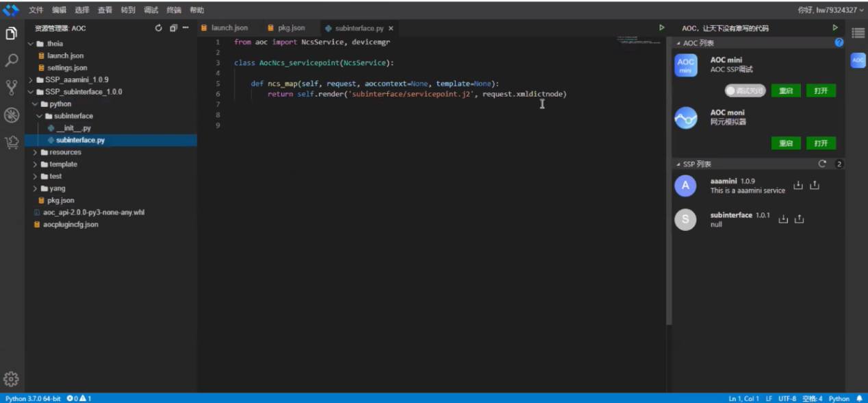Click the application logo at top left
The image size is (868, 403).
(x=11, y=10)
